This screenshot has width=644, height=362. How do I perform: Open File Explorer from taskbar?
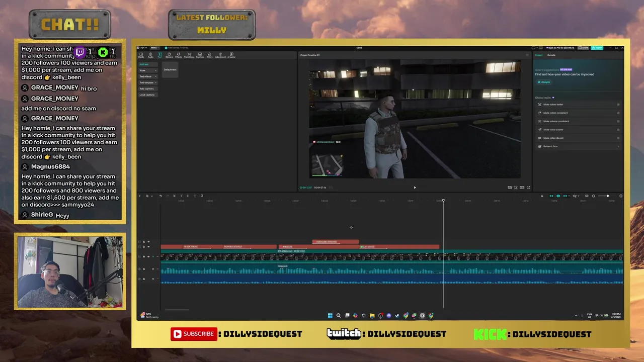(372, 315)
